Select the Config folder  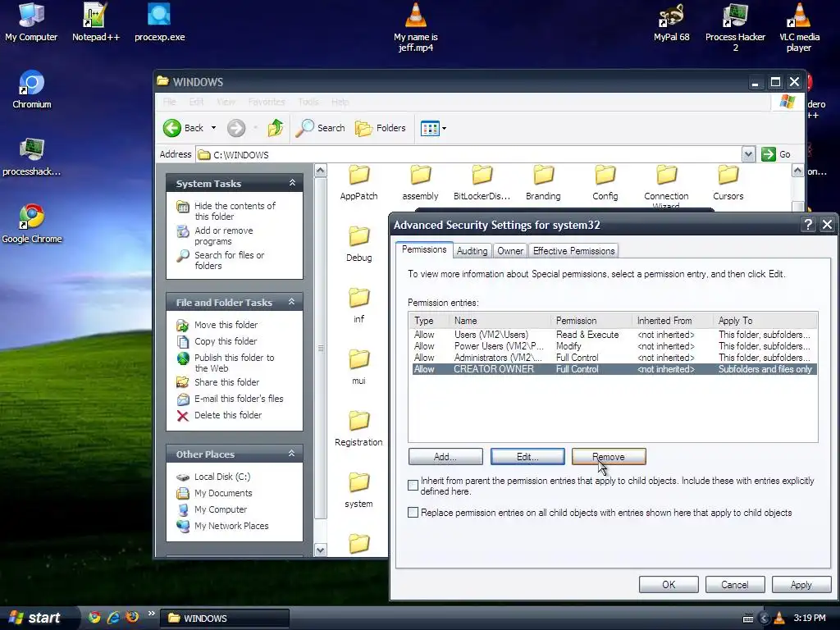coord(605,183)
